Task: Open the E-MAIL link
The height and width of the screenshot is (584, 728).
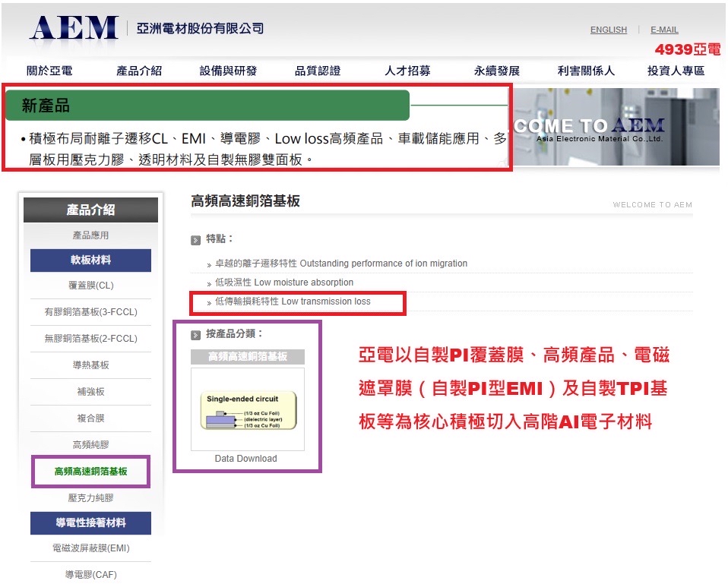Action: point(664,30)
